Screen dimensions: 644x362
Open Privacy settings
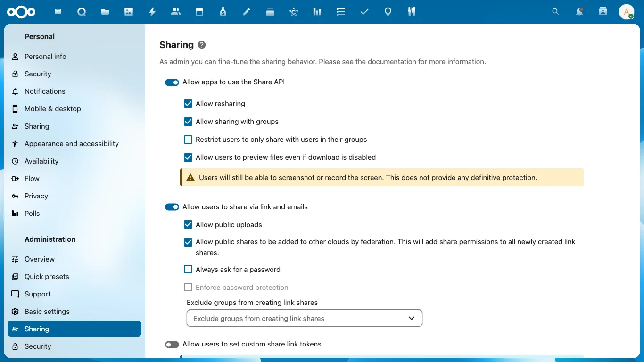pos(74,196)
